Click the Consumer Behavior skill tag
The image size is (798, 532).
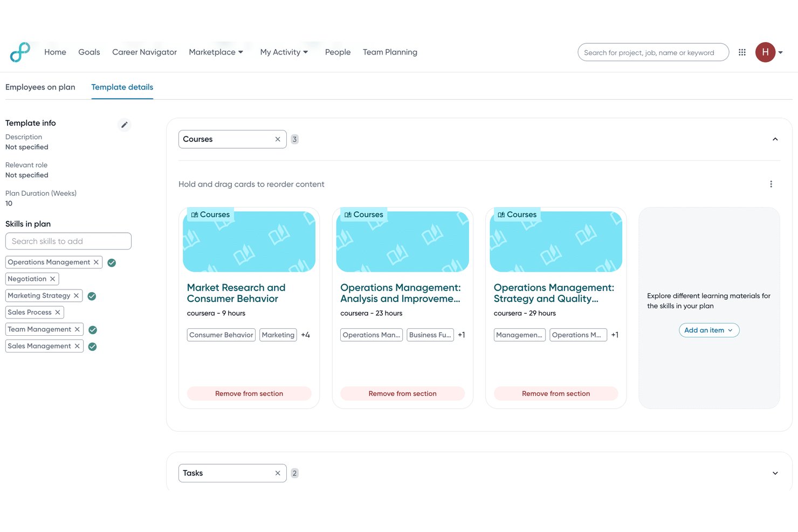[221, 335]
